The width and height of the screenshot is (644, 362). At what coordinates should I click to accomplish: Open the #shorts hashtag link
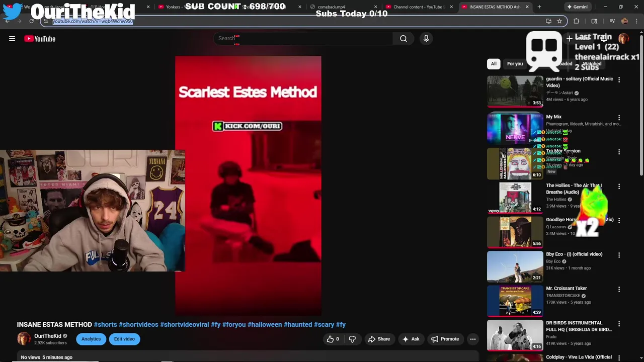click(x=105, y=325)
